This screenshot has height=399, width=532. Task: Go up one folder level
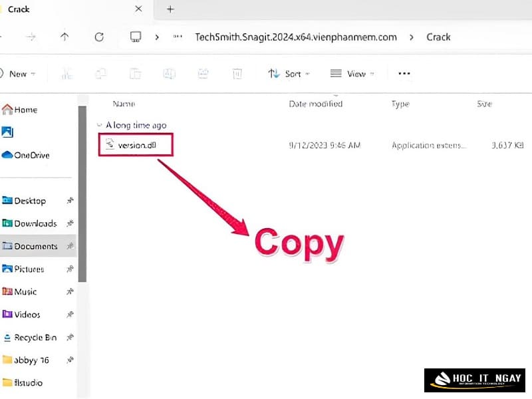click(65, 37)
